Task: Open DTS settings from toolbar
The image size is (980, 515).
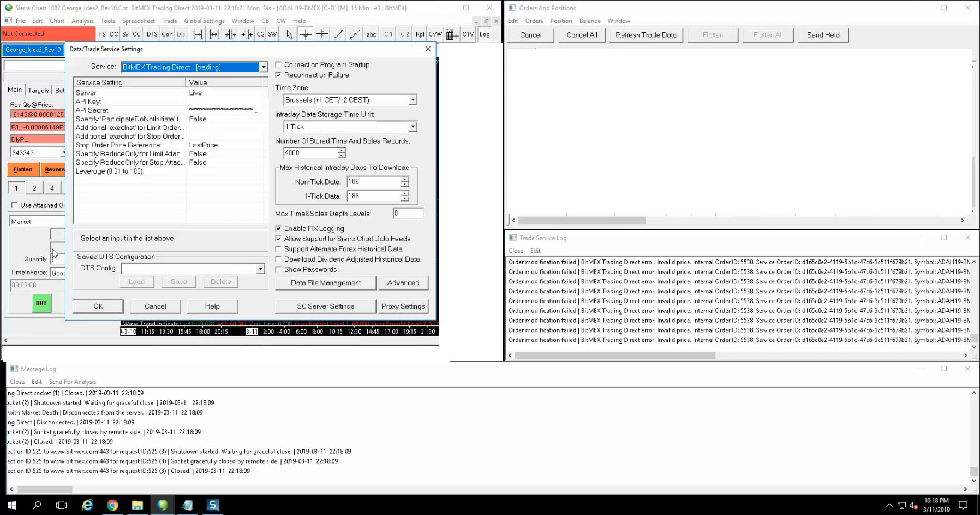Action: point(152,34)
